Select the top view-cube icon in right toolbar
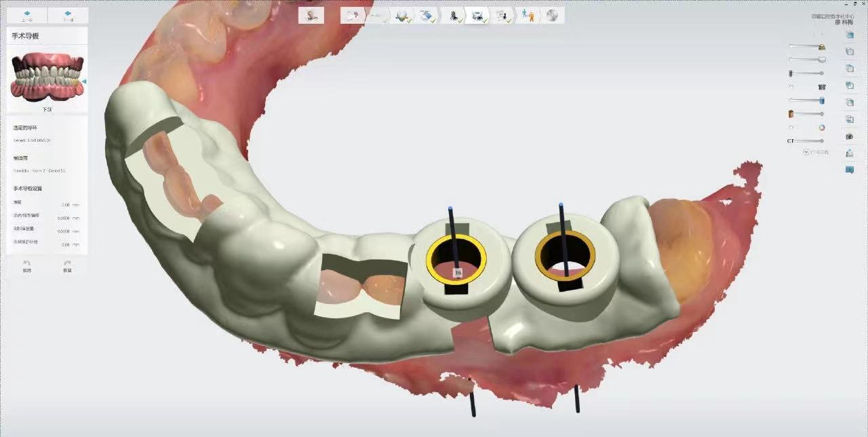 click(x=849, y=34)
